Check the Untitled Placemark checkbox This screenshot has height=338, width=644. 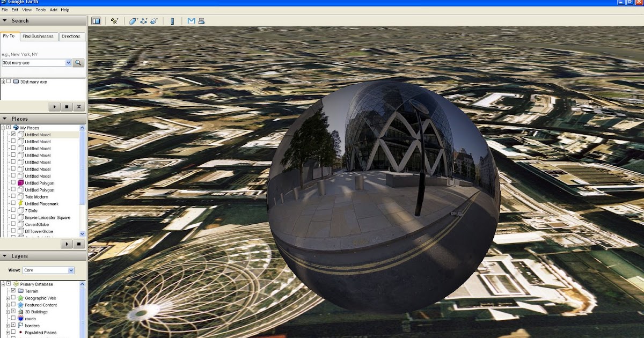pos(13,204)
